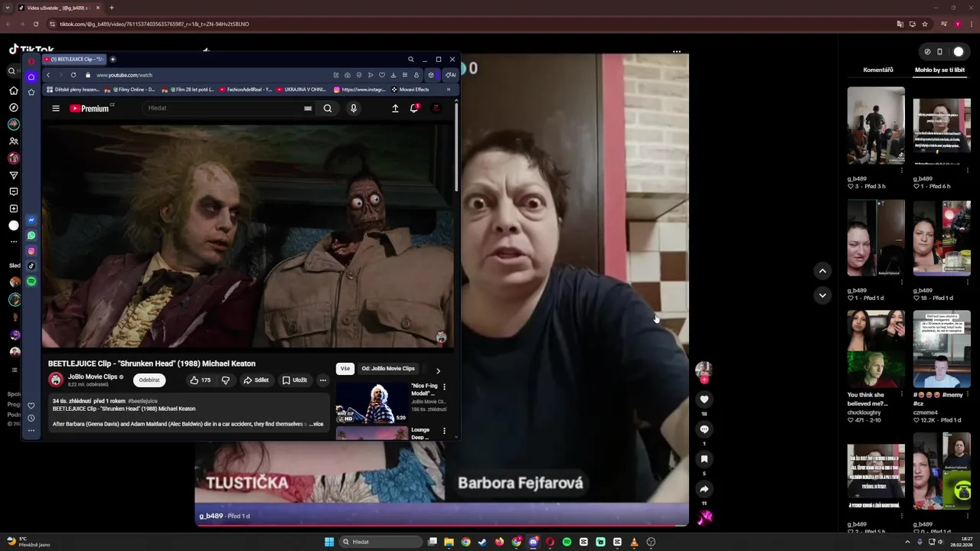Select 'Od: JoBlo Movie Clips' chip
The height and width of the screenshot is (551, 980).
388,369
